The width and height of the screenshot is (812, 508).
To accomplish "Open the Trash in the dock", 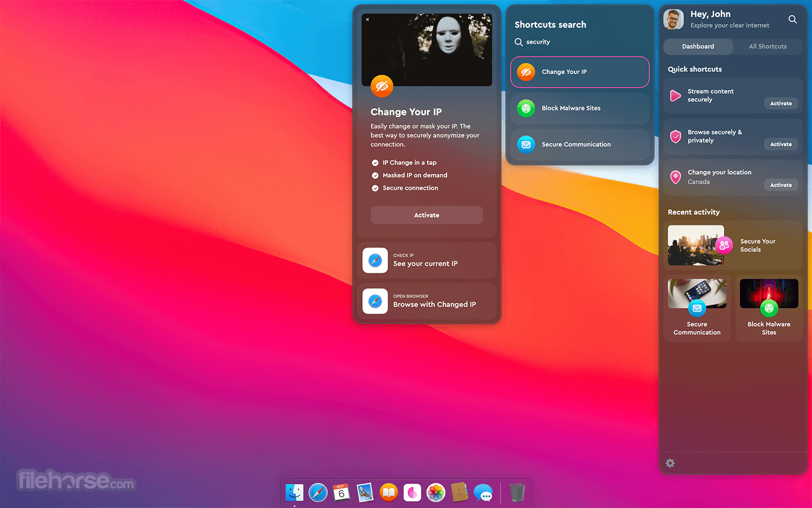I will click(x=518, y=492).
